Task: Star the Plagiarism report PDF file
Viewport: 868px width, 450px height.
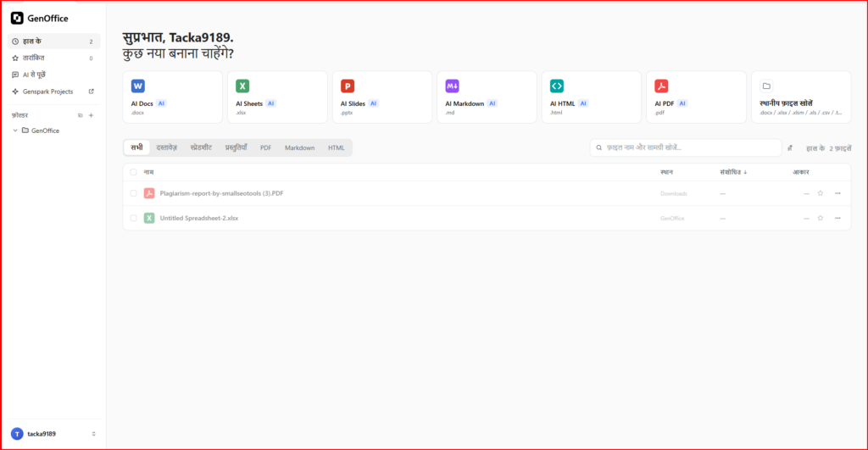Action: click(821, 193)
